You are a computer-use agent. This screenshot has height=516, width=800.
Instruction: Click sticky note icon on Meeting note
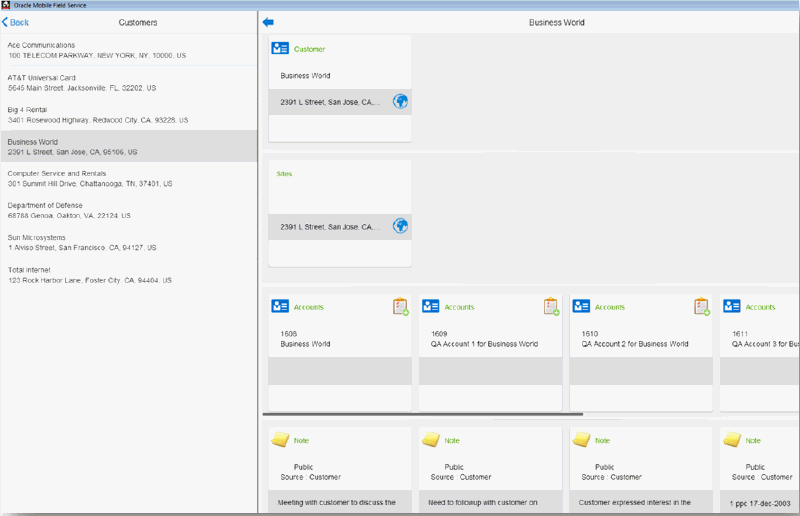280,439
